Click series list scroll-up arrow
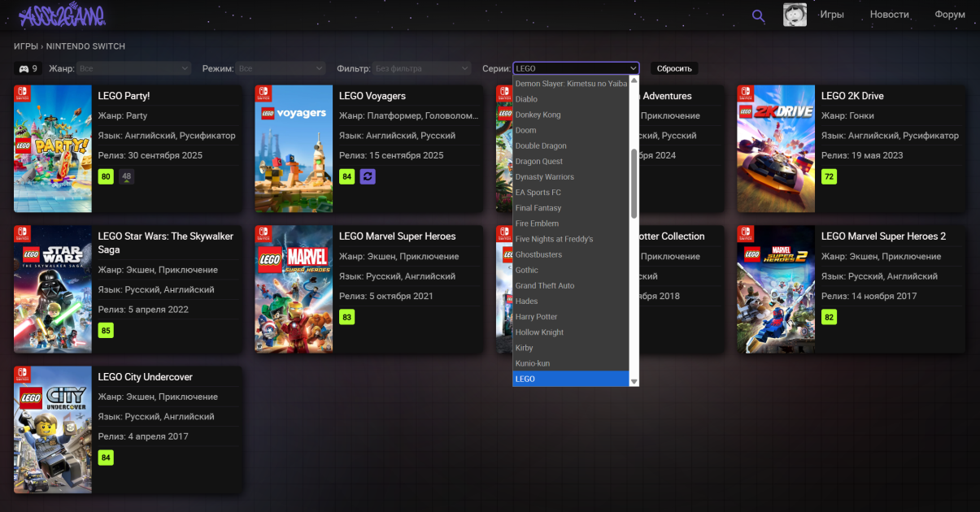 pyautogui.click(x=634, y=81)
